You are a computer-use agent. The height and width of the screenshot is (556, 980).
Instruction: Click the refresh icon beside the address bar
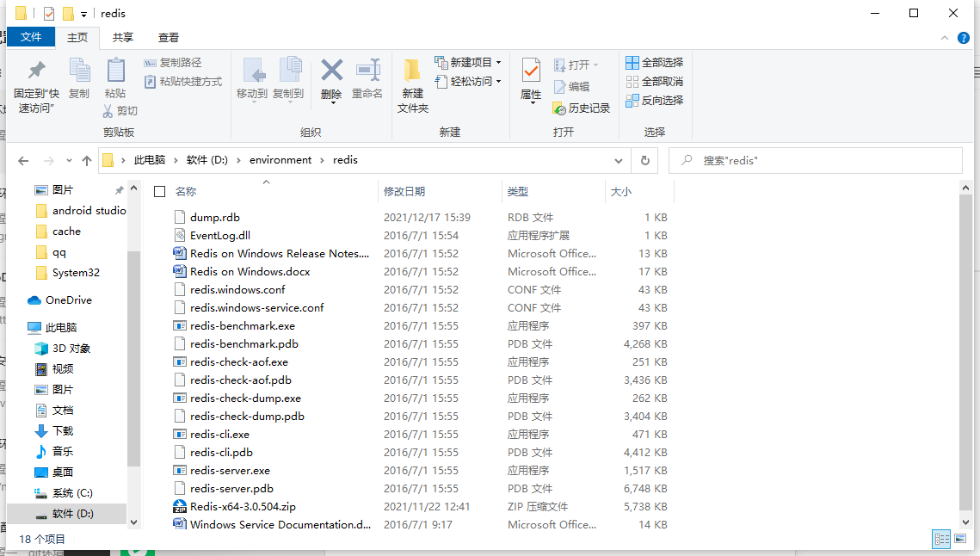click(645, 161)
